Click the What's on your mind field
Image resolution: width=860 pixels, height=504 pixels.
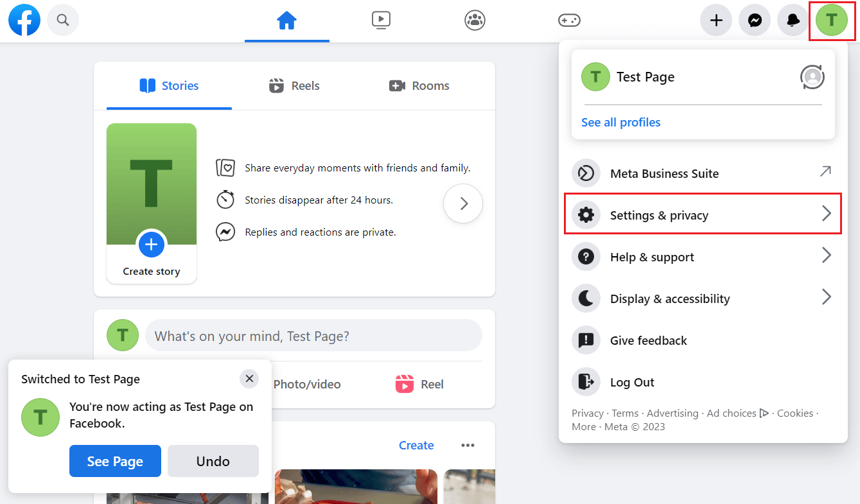pyautogui.click(x=314, y=336)
